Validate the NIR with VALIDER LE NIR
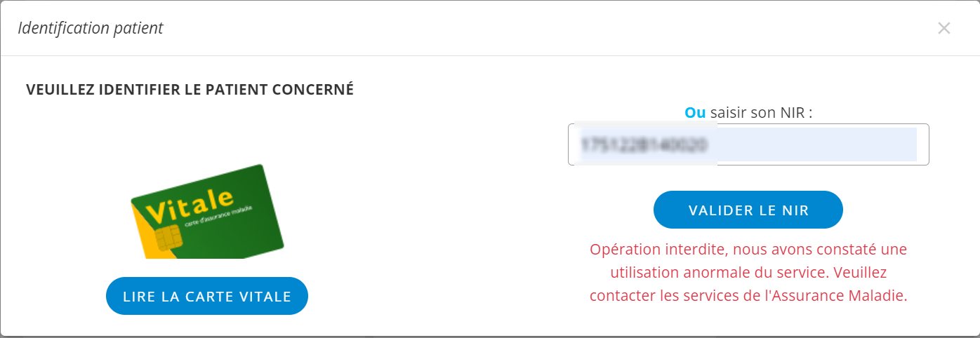 748,210
